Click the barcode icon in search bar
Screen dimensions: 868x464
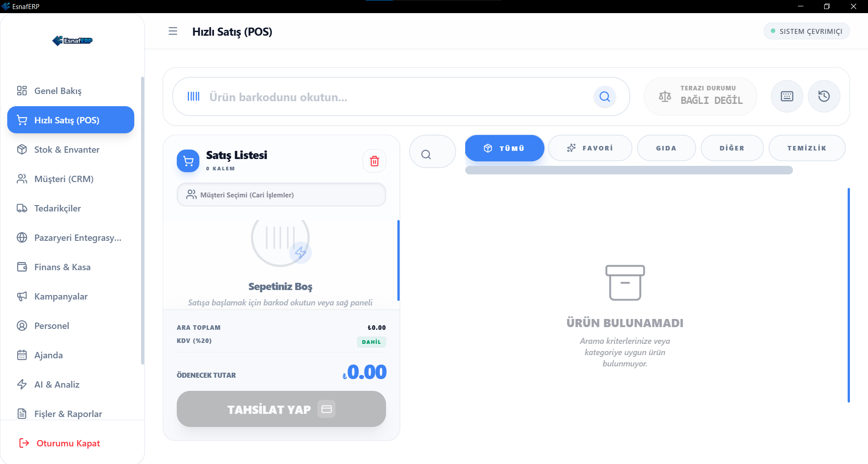[x=193, y=97]
